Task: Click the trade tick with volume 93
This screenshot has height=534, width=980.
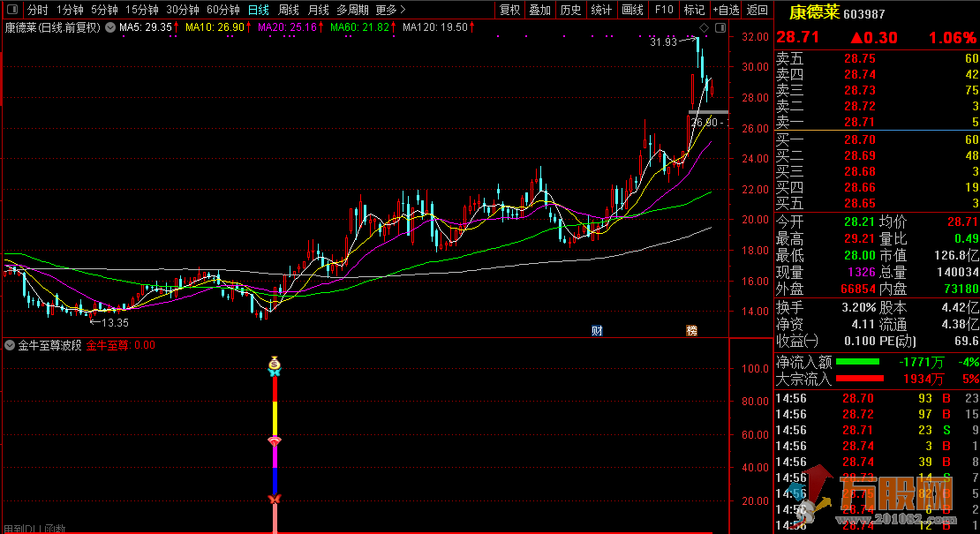Action: pos(877,398)
